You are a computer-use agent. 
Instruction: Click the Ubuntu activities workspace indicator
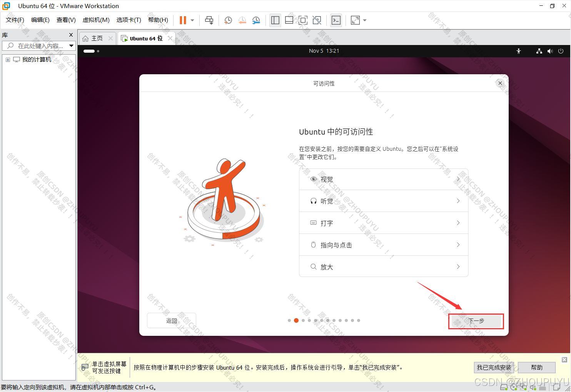click(92, 51)
